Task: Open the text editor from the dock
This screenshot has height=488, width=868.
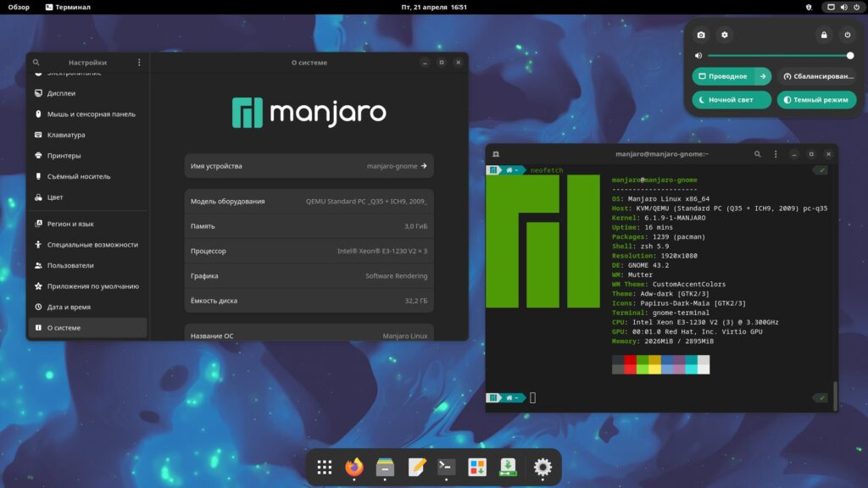Action: (415, 467)
